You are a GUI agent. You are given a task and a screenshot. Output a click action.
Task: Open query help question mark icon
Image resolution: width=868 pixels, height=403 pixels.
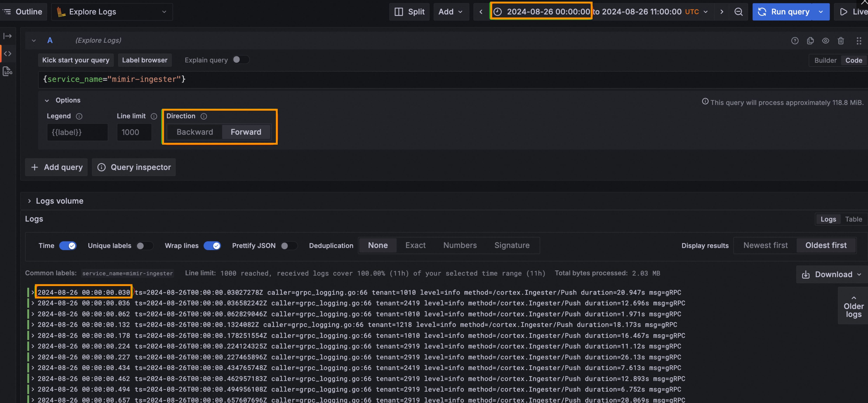tap(794, 41)
